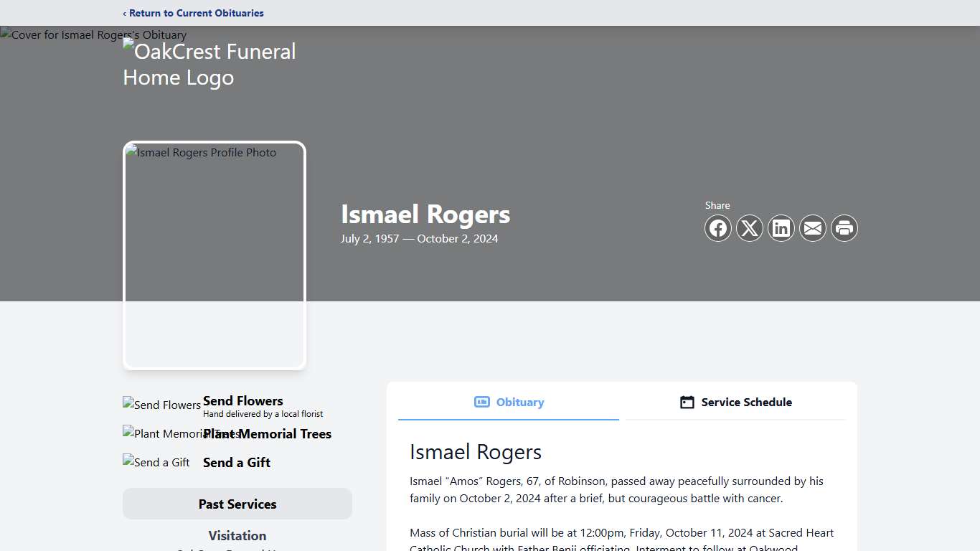The width and height of the screenshot is (980, 551).
Task: Open the Send a Gift page
Action: coord(236,462)
